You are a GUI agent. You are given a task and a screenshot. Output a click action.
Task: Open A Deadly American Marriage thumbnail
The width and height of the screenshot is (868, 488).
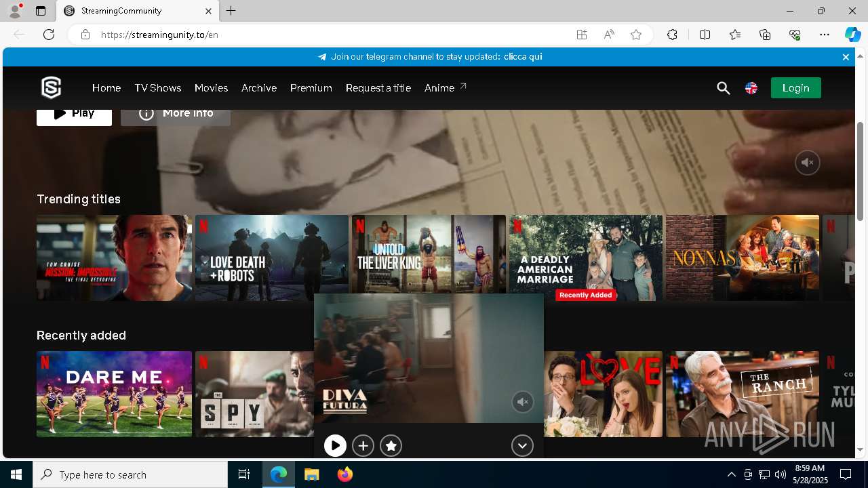[586, 258]
